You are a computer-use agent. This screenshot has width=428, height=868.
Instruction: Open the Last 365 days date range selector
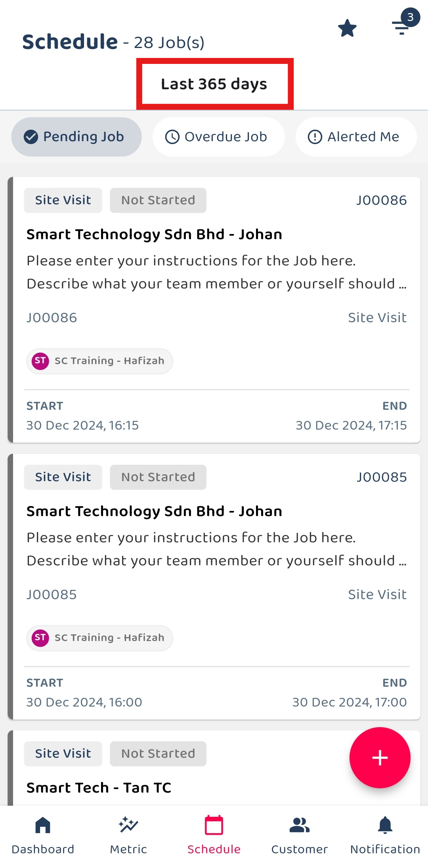pos(214,84)
